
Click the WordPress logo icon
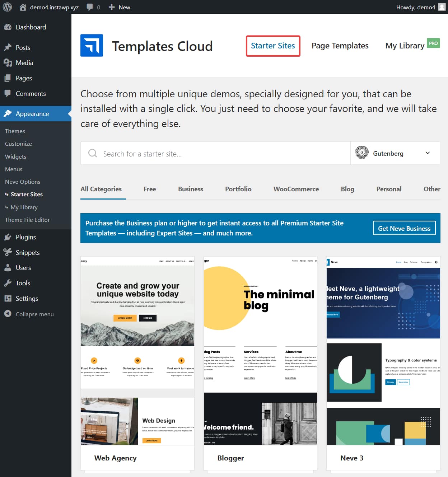point(7,7)
